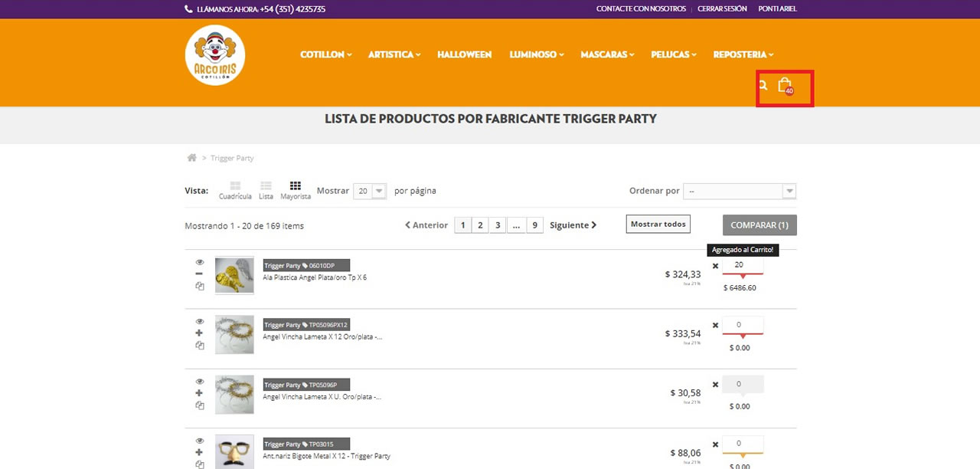The height and width of the screenshot is (469, 980).
Task: Switch to Mayorista wholesale view
Action: click(x=296, y=191)
